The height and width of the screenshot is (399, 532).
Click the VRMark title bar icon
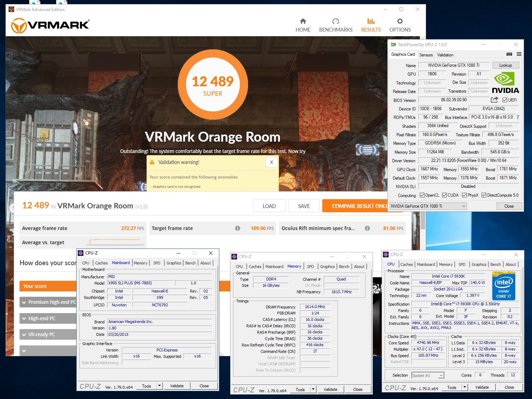pos(12,10)
